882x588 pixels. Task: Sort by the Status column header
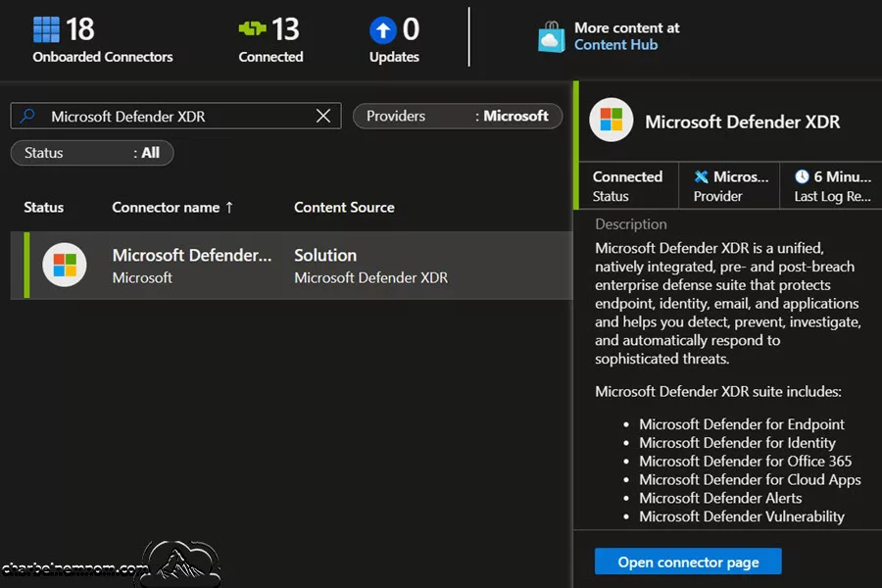44,208
